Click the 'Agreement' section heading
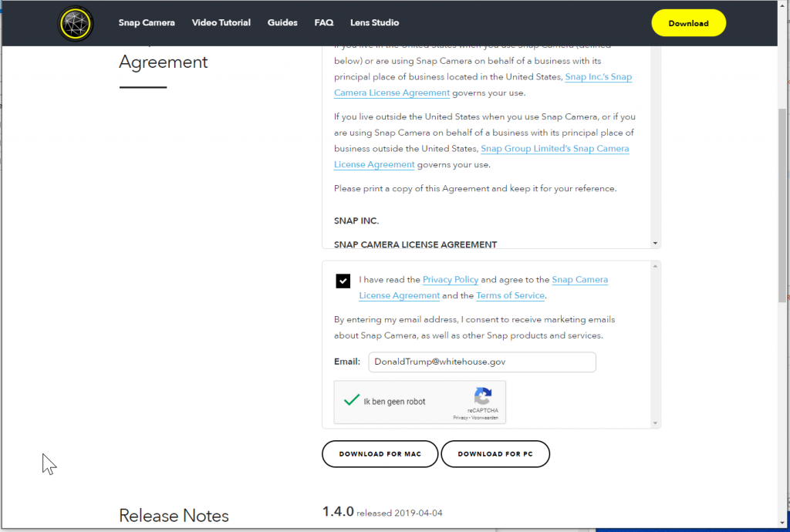Viewport: 790px width, 532px height. pyautogui.click(x=164, y=62)
